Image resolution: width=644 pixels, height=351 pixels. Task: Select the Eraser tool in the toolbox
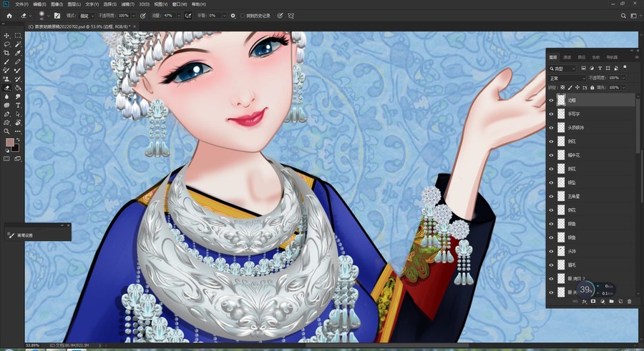point(6,88)
